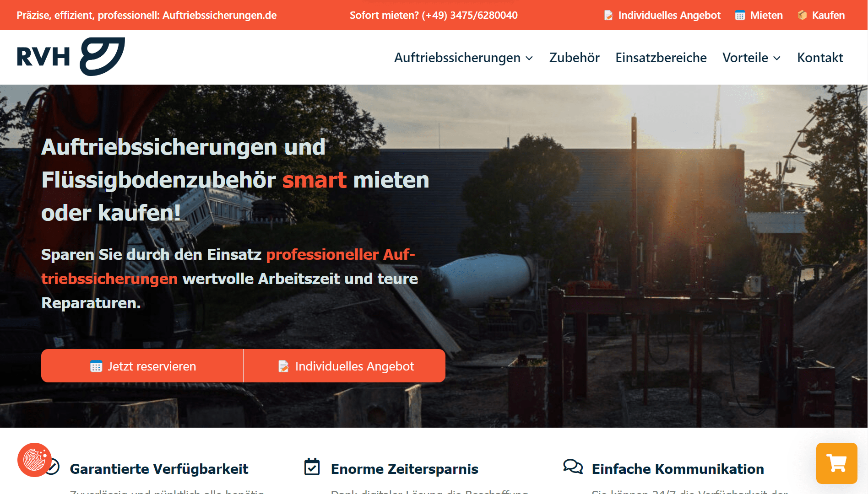Open the Kontakt page

coord(820,58)
